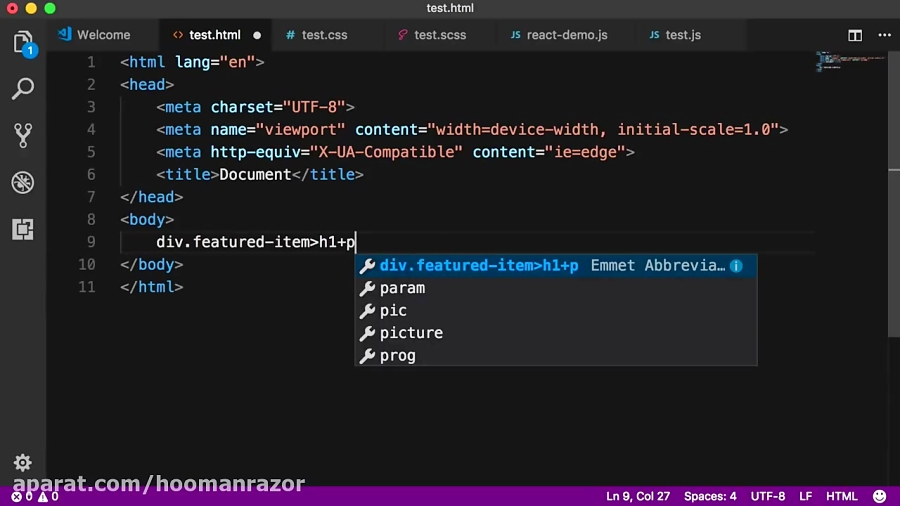Click the feedback smiley icon
This screenshot has width=900, height=506.
coord(879,496)
